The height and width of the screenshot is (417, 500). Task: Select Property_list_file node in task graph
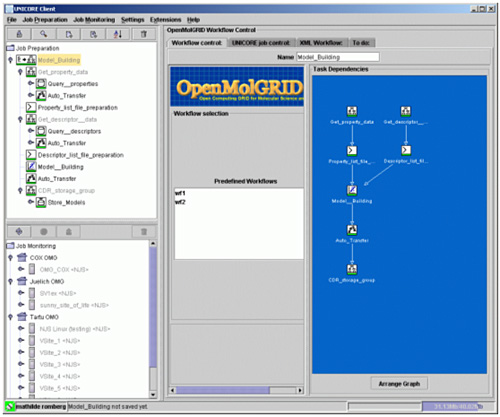[352, 151]
